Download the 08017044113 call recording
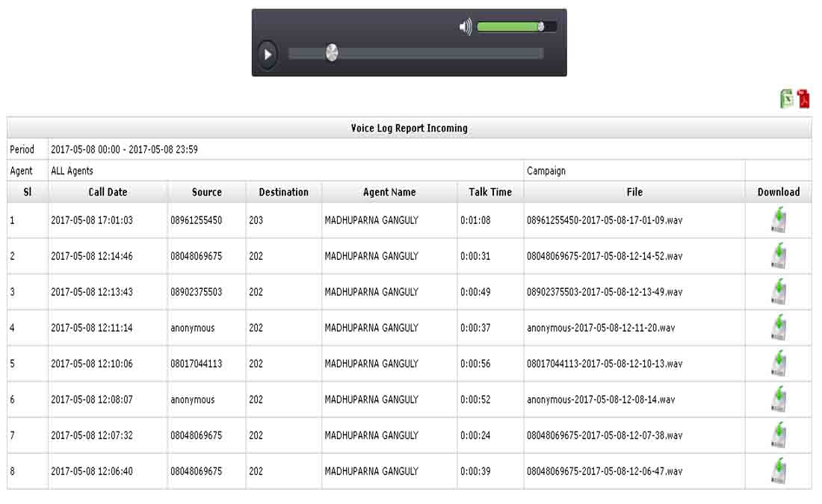 [779, 363]
